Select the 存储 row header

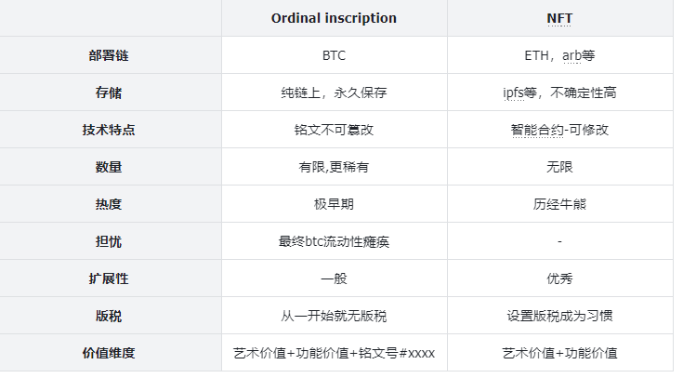[109, 93]
